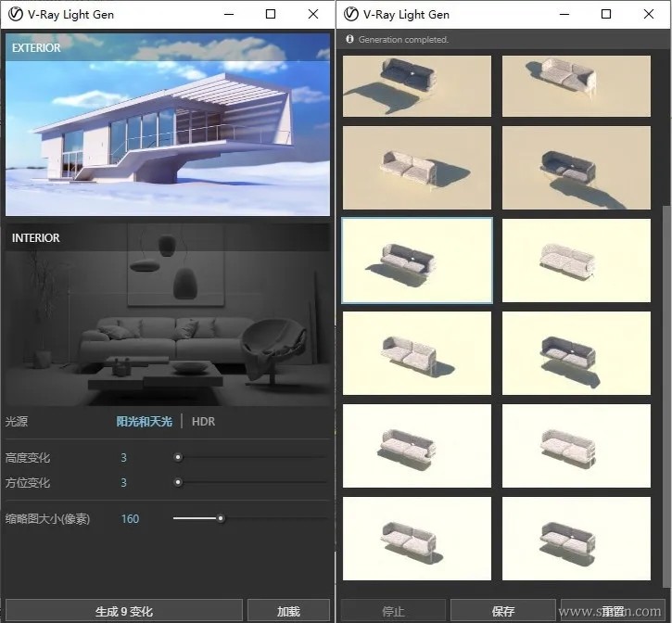The height and width of the screenshot is (623, 672).
Task: Click the V-Ray logo in right window title
Action: 350,14
